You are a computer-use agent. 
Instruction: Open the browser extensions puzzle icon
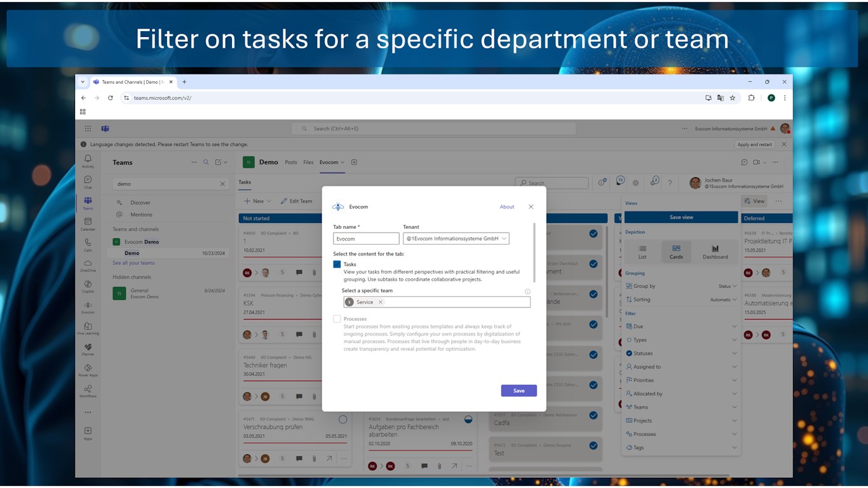(x=751, y=98)
